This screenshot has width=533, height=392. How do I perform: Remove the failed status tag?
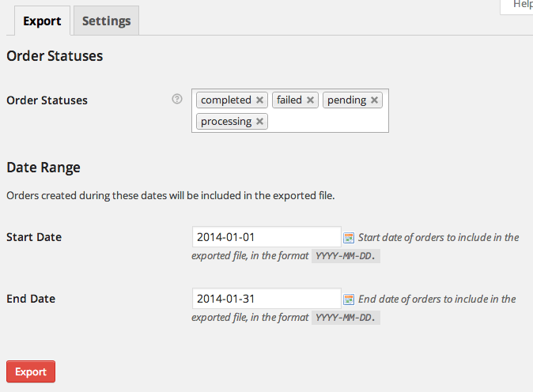click(x=311, y=100)
